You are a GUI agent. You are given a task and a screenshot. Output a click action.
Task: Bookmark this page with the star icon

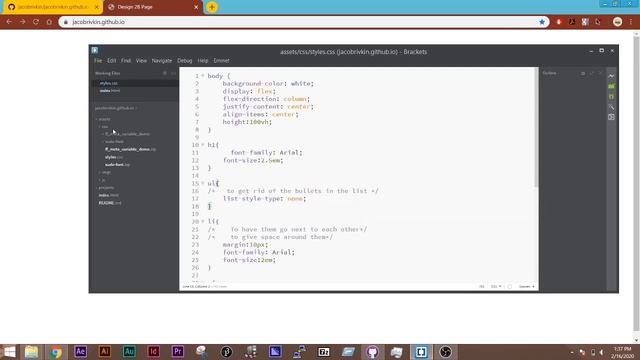(x=542, y=22)
